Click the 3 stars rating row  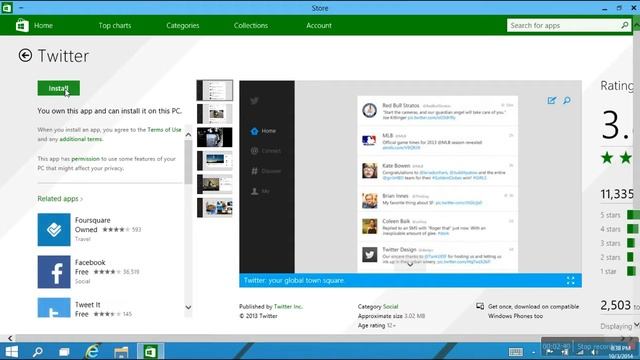point(618,243)
